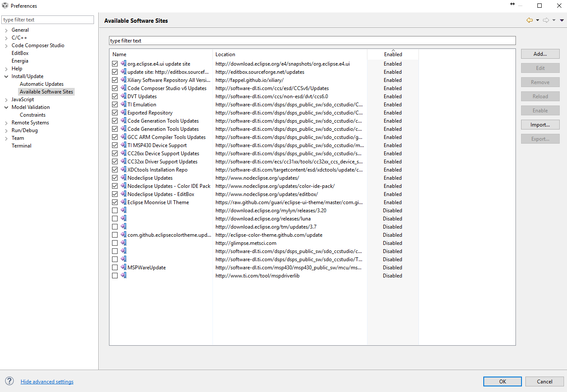Click the CC26xx Device Support Updates icon
The height and width of the screenshot is (392, 567).
(123, 153)
